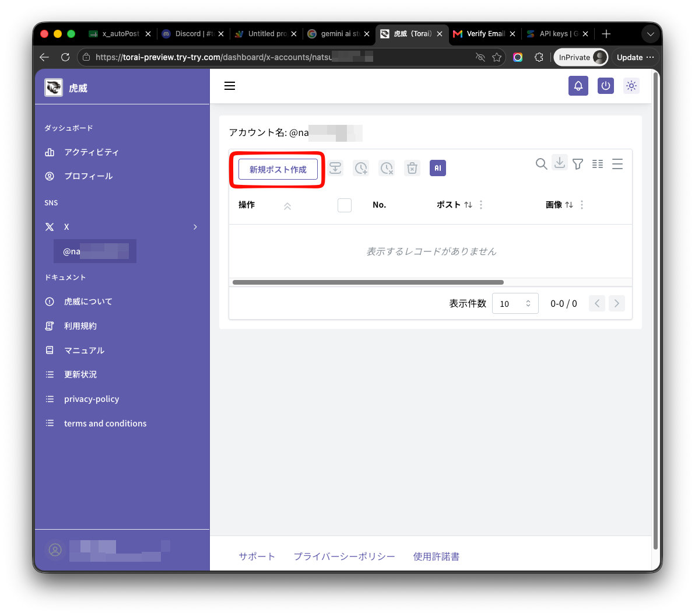Reload the page
Viewport: 695px width, 616px height.
coord(65,57)
